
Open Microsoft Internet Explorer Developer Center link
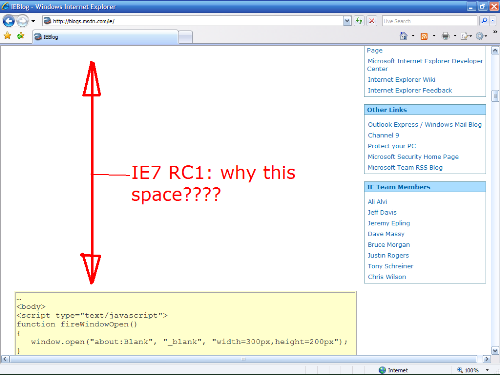[x=425, y=65]
